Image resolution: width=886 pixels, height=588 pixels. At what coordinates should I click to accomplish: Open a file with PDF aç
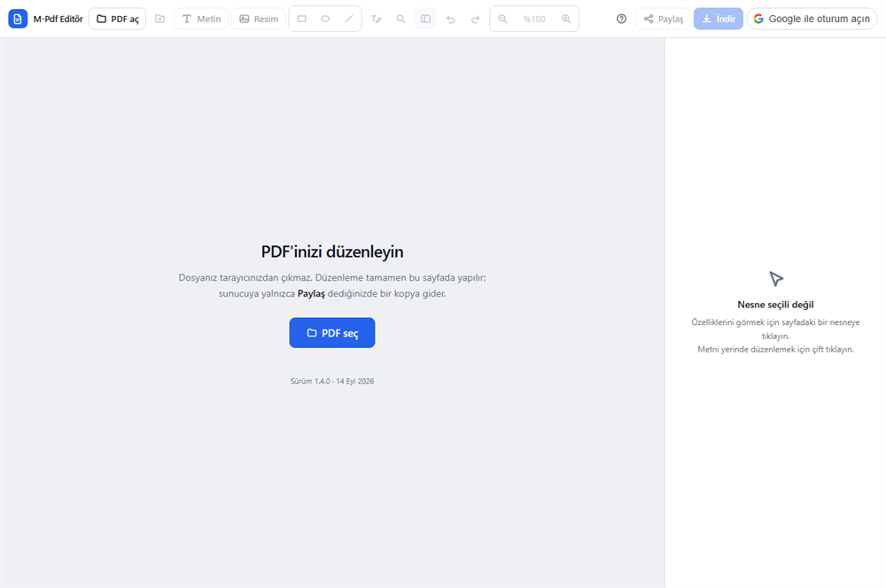118,19
